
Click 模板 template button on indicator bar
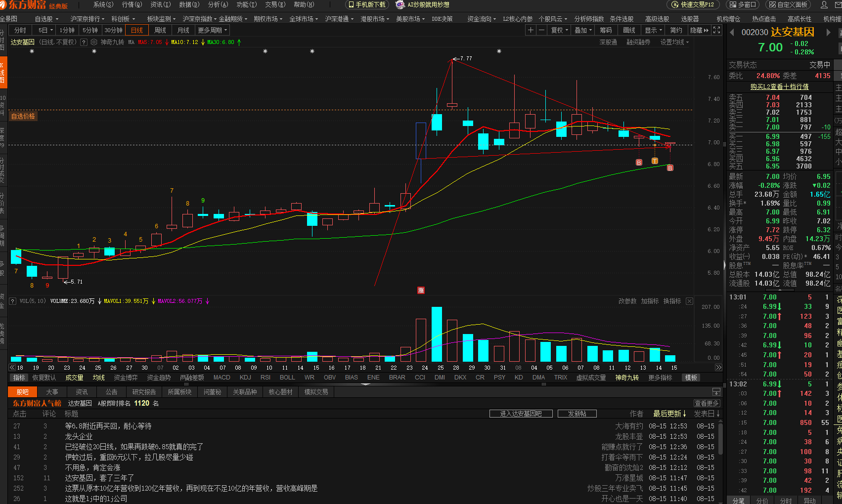coord(691,378)
